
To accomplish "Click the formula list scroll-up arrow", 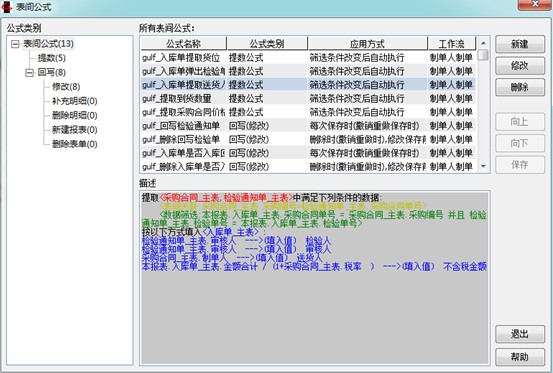I will coord(484,43).
